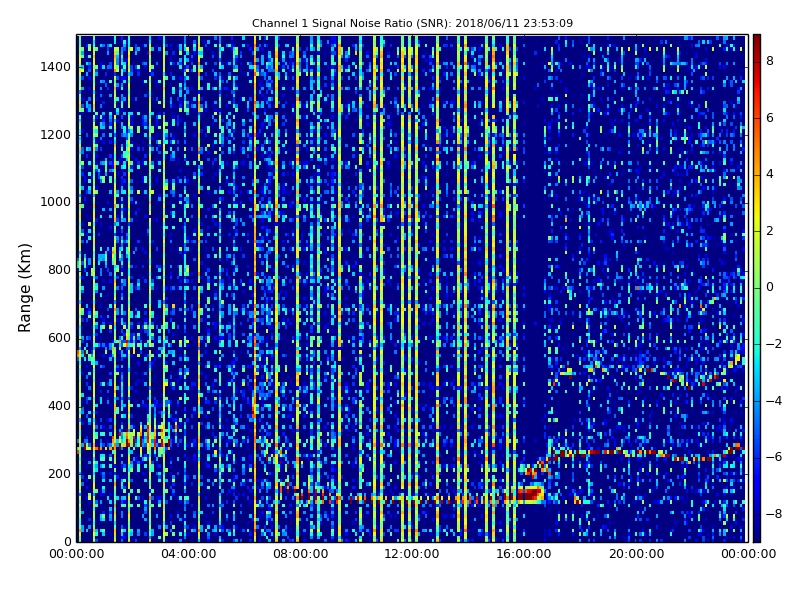Click the strong red echo blob near 16:00
Screen dimensions: 800x600
click(530, 493)
